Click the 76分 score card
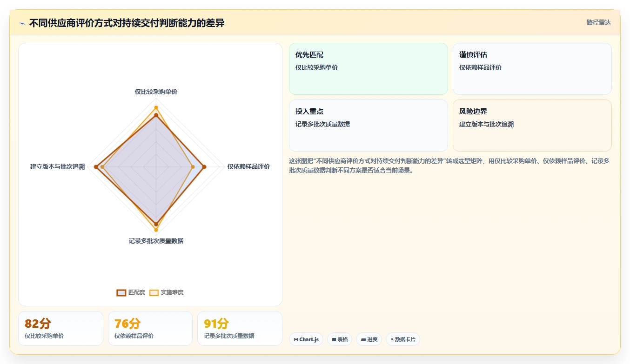Viewport: 630px width, 364px height. click(150, 328)
